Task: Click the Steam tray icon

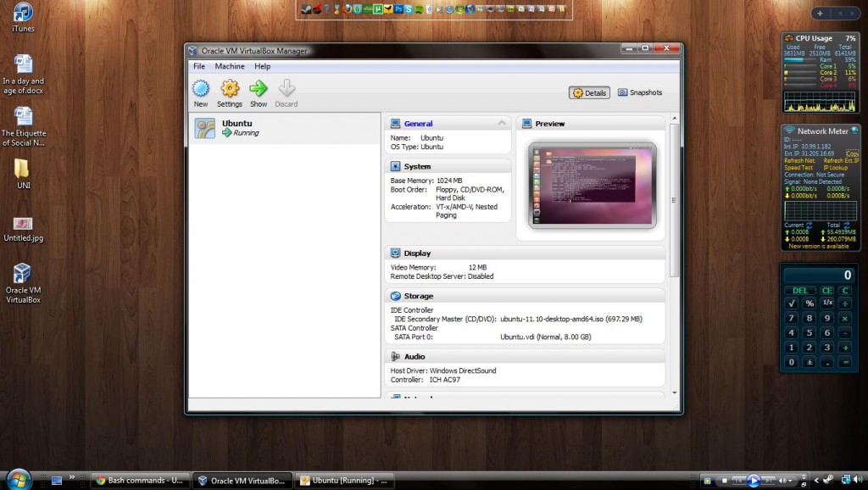Action: [828, 480]
